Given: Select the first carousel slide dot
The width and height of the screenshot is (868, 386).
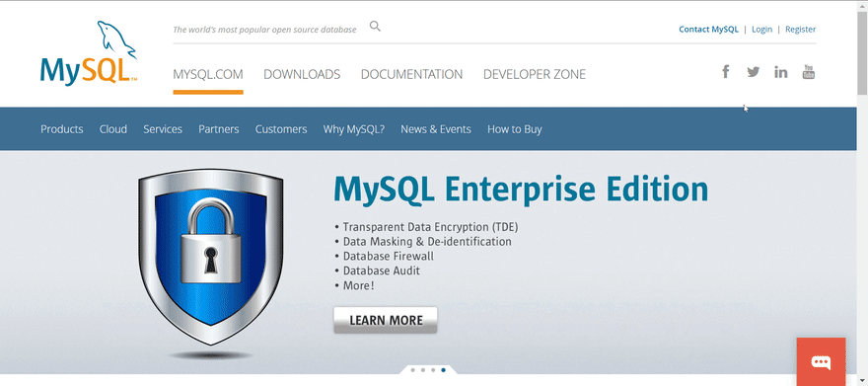Looking at the screenshot, I should (413, 369).
